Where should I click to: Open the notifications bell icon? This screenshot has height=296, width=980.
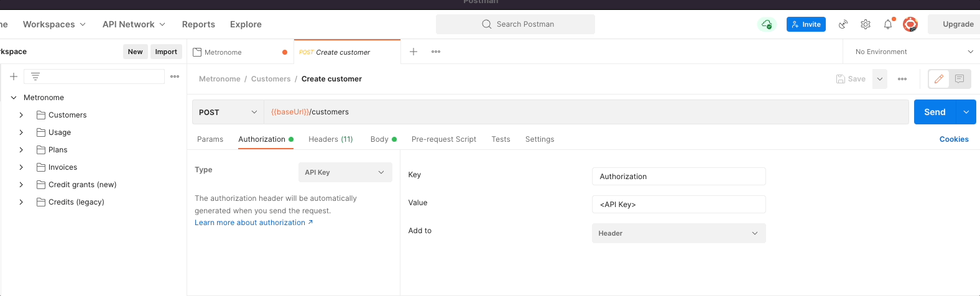click(x=888, y=24)
